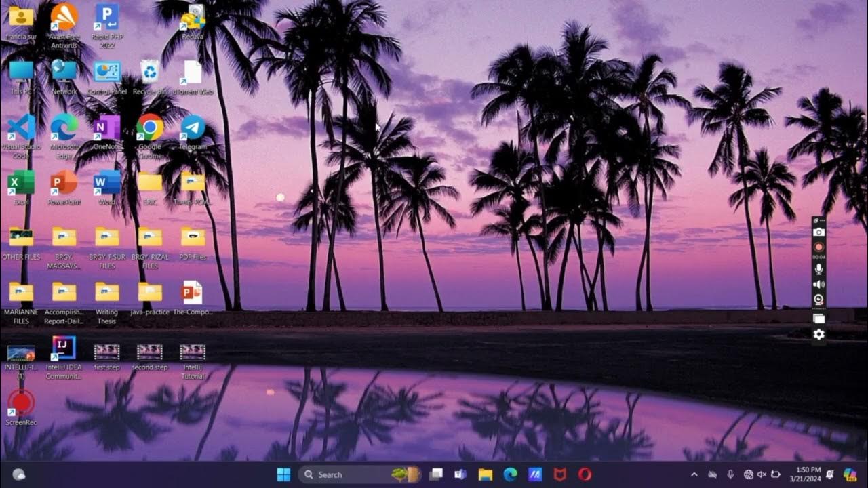Open ScreenRec settings gear
The width and height of the screenshot is (868, 488).
pos(818,335)
